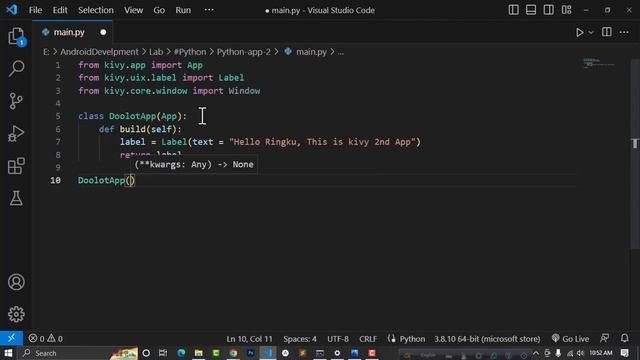Open the Accounts menu icon
The width and height of the screenshot is (640, 360).
[16, 282]
